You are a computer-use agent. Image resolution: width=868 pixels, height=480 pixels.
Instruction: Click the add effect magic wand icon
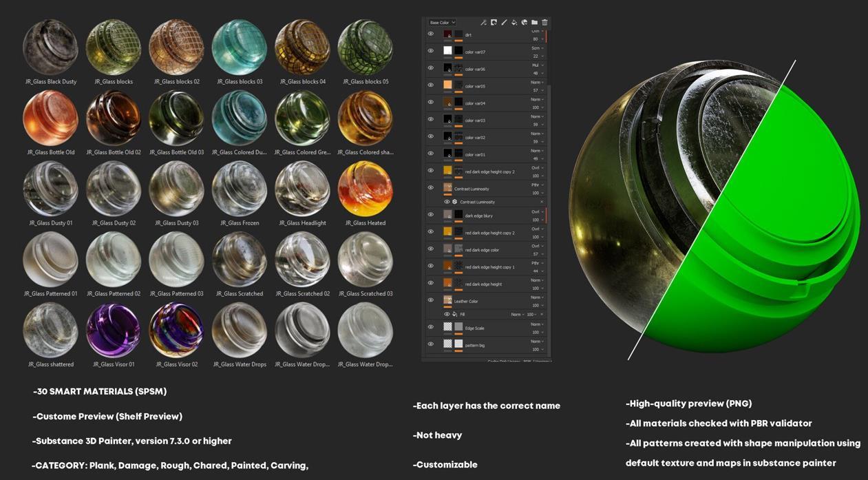[483, 23]
